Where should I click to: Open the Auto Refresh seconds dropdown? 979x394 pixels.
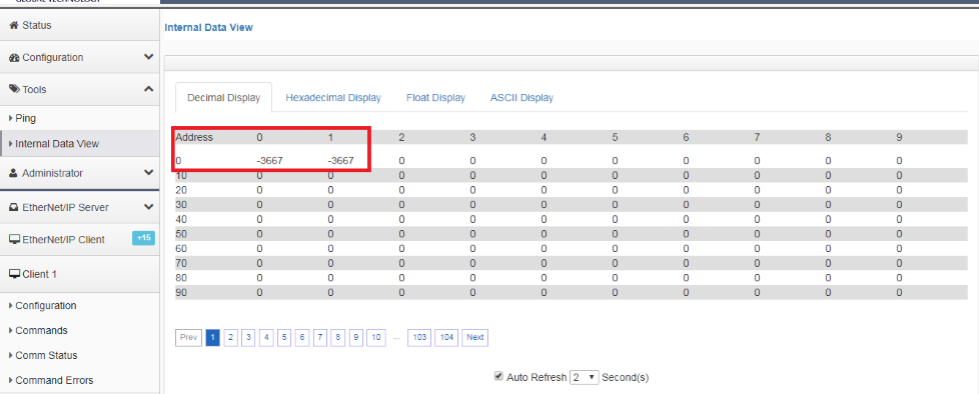coord(584,377)
